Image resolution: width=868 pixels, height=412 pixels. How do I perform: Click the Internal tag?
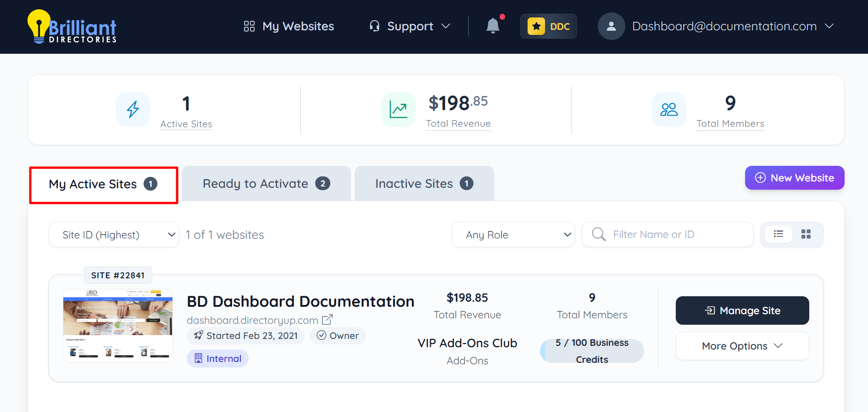[x=217, y=359]
